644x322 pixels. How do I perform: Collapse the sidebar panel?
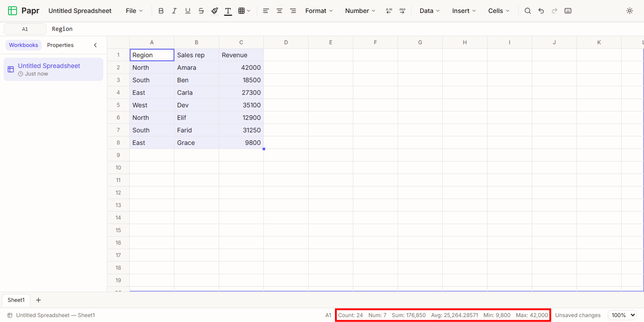95,45
